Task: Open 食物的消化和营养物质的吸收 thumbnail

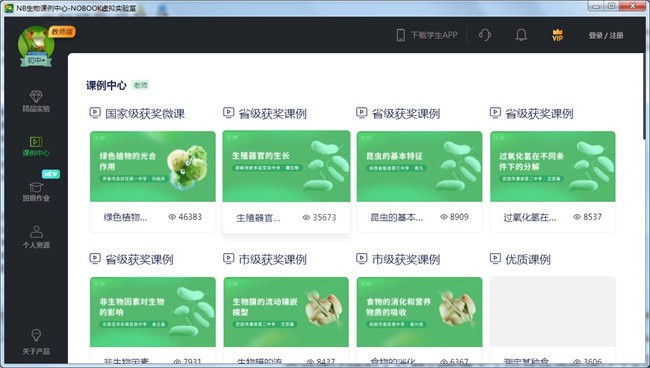Action: [420, 312]
